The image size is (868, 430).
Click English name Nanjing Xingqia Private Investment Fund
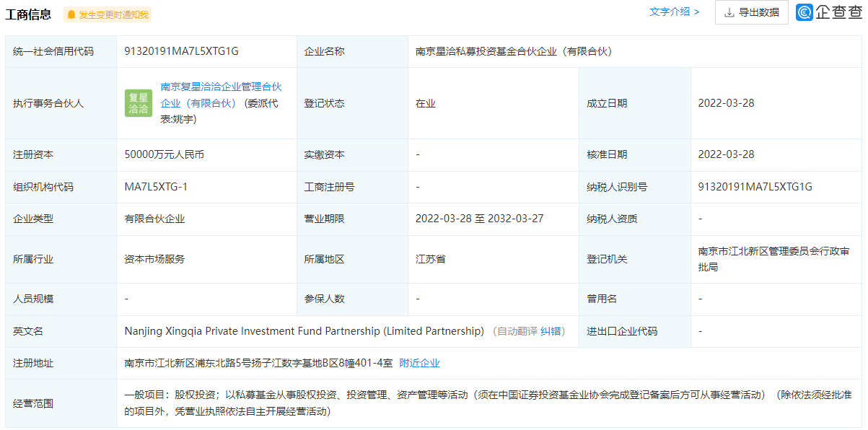pyautogui.click(x=304, y=331)
